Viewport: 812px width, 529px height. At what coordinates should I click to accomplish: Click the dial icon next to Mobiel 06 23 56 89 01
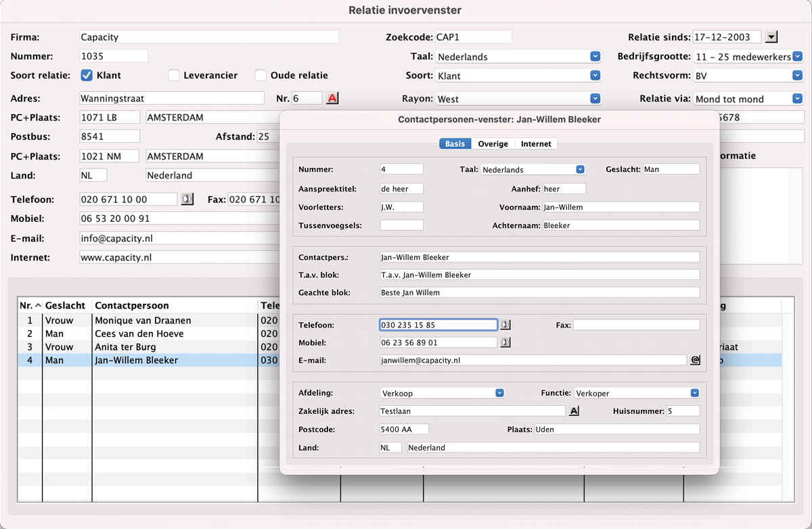pyautogui.click(x=505, y=343)
